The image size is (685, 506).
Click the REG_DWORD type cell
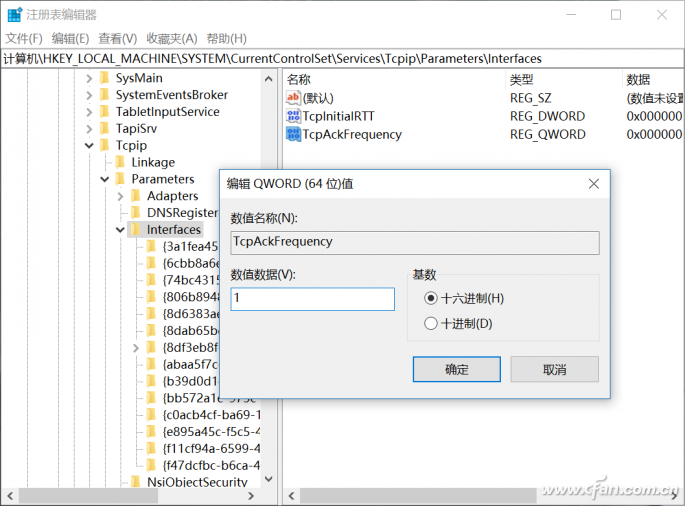pyautogui.click(x=547, y=116)
